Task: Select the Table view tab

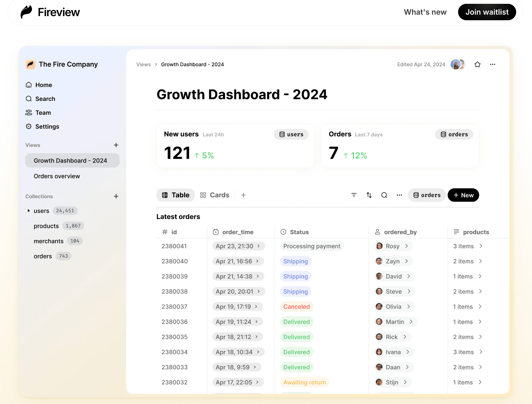Action: [x=176, y=195]
